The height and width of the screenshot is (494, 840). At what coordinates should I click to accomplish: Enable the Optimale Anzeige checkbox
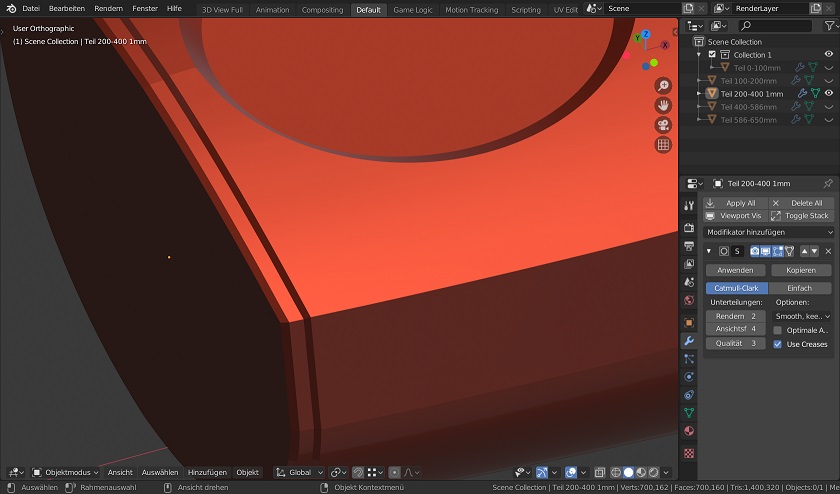778,330
